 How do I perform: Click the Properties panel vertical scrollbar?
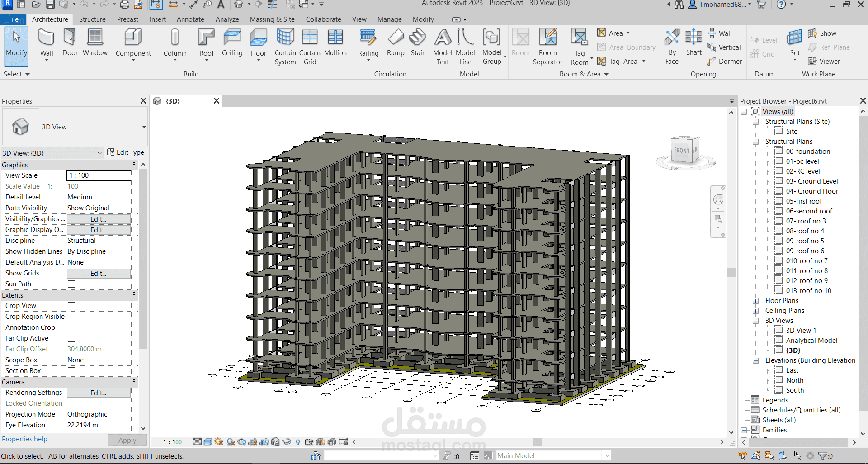[143, 259]
